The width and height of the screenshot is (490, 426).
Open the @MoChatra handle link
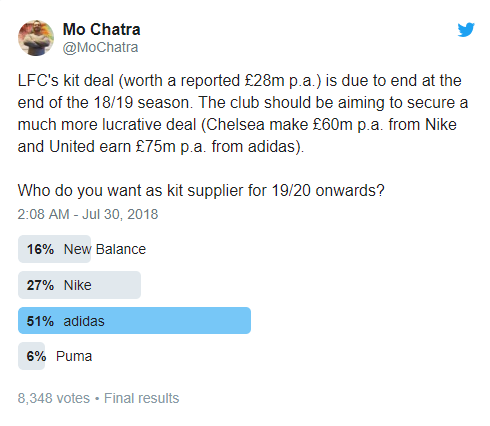pyautogui.click(x=100, y=47)
